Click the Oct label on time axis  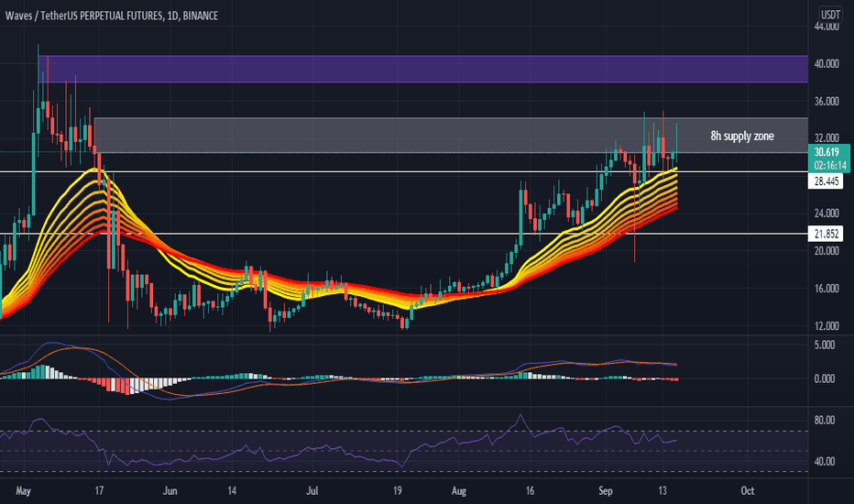(748, 491)
